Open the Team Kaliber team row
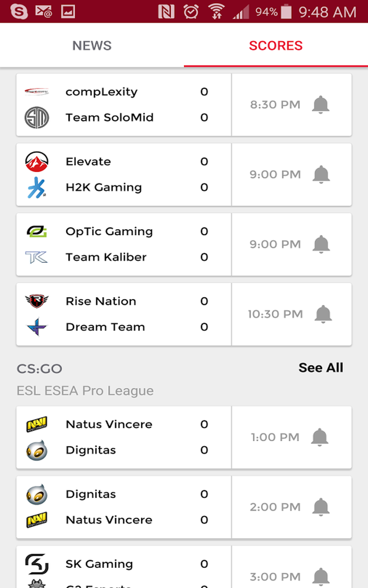 click(x=106, y=257)
